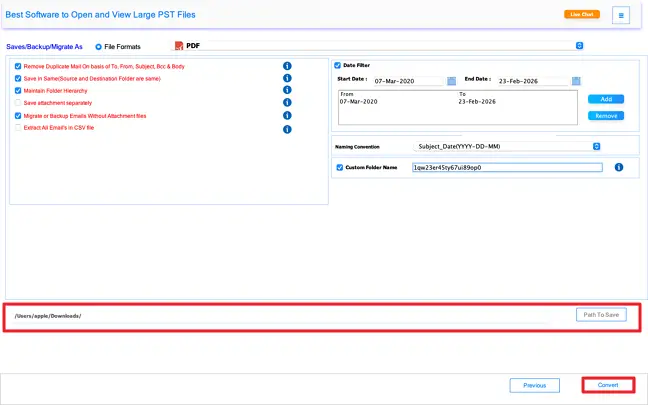This screenshot has height=405, width=648.
Task: Toggle the Date Filter checkbox
Action: point(338,65)
